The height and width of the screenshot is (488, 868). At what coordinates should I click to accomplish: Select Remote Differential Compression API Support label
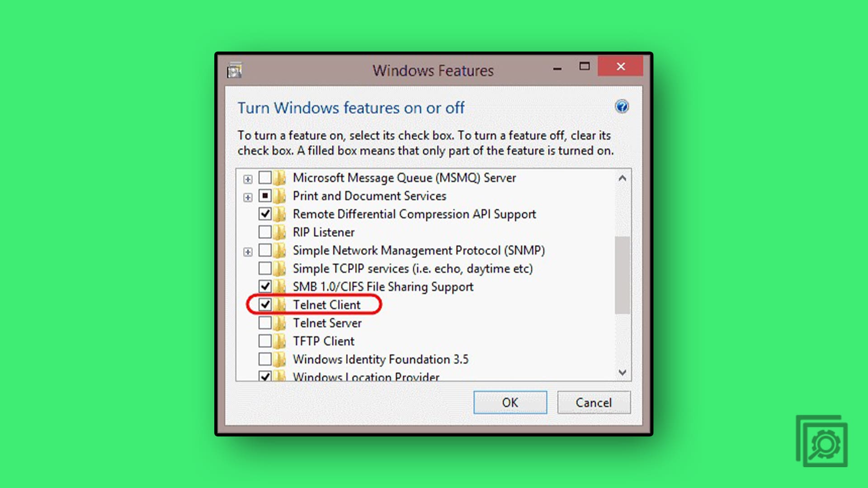pos(414,214)
